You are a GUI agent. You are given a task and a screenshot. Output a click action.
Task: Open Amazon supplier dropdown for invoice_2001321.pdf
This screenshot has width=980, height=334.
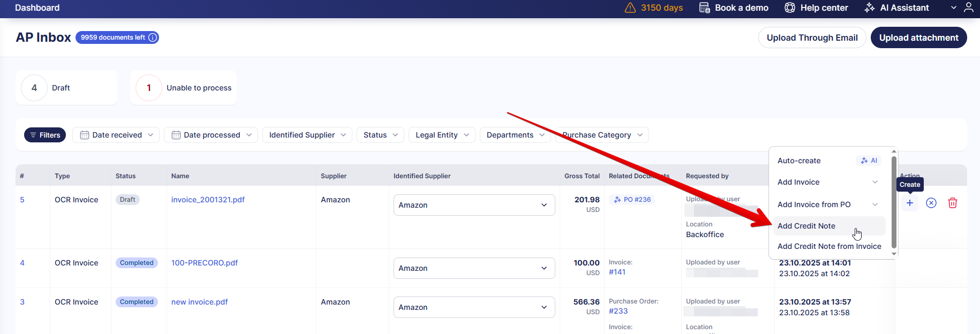point(474,205)
